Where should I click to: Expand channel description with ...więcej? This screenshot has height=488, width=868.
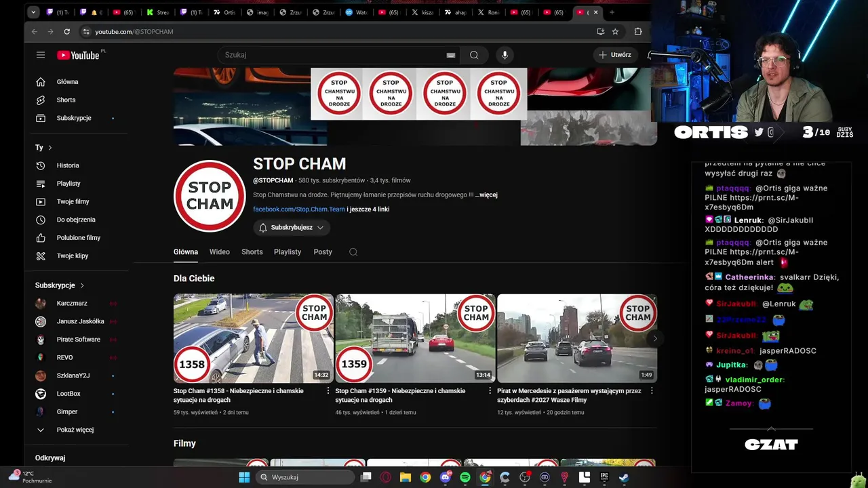coord(486,195)
